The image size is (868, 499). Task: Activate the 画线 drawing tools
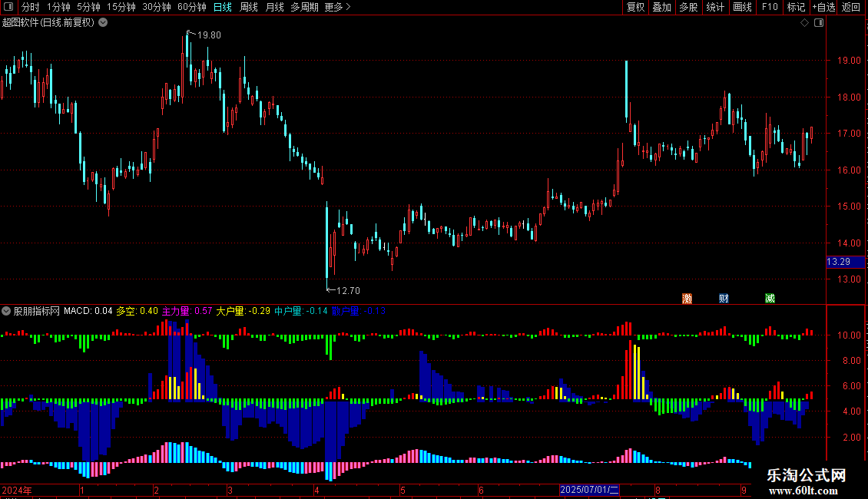[742, 7]
